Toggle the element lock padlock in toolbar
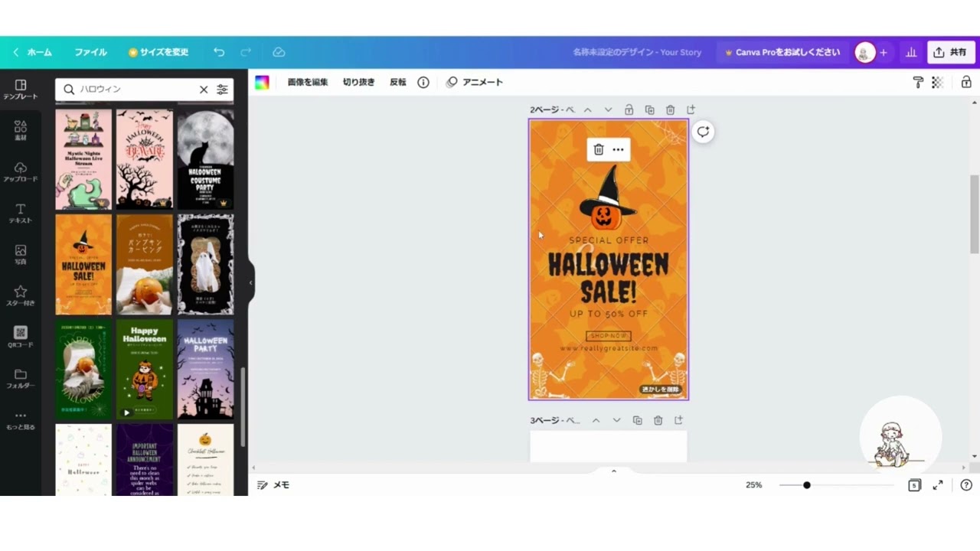Image resolution: width=980 pixels, height=551 pixels. pos(966,82)
